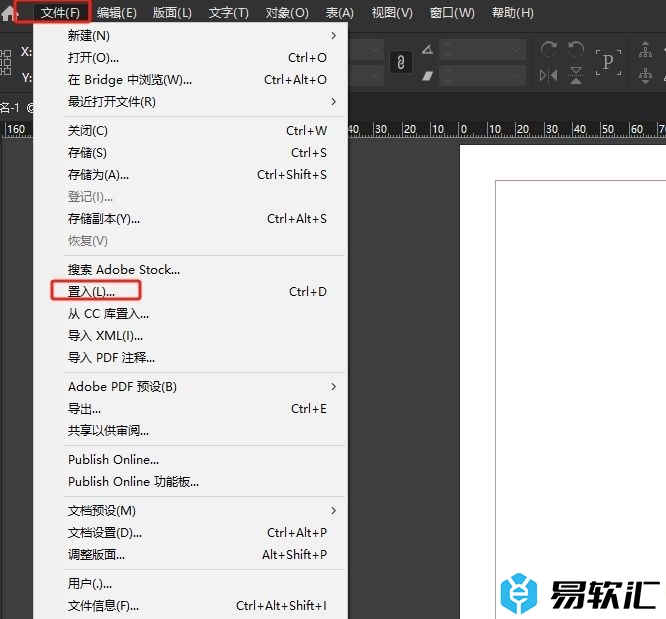Click the rotation angle stepper arrows

click(x=446, y=50)
